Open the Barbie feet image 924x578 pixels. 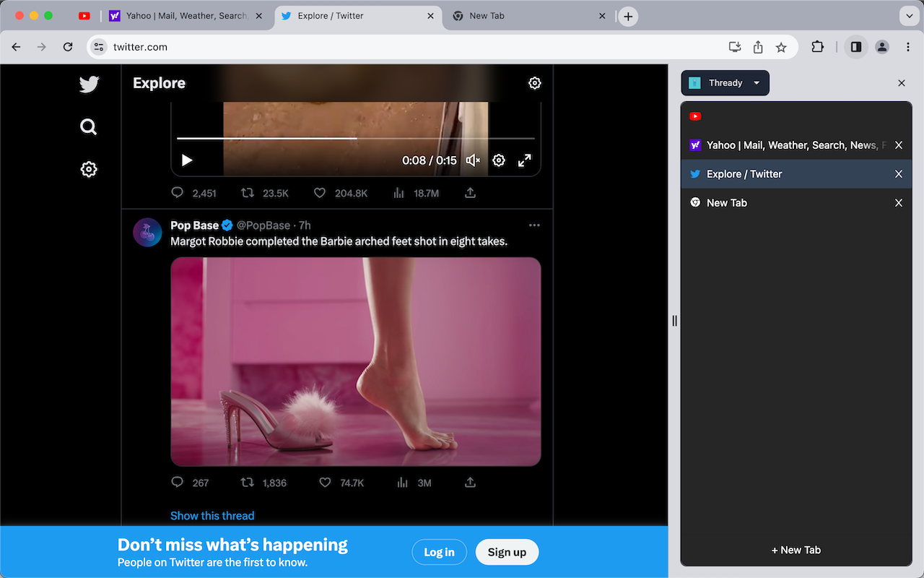coord(356,362)
